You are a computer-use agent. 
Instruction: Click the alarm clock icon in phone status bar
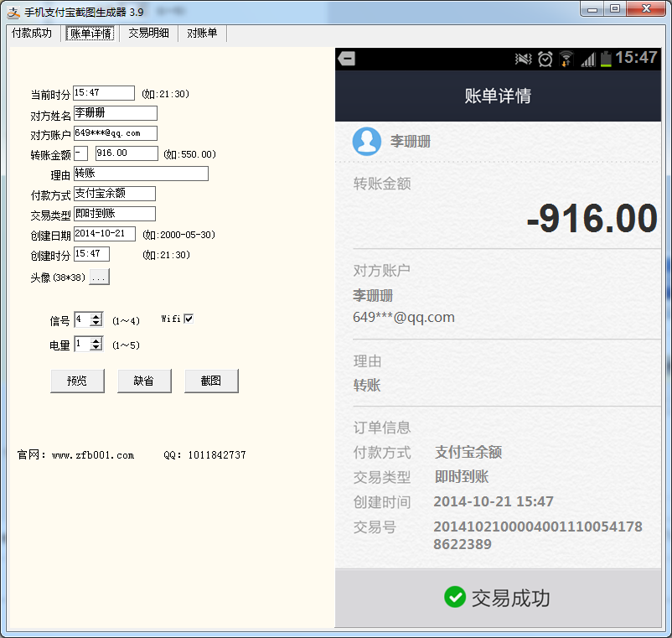tap(545, 60)
